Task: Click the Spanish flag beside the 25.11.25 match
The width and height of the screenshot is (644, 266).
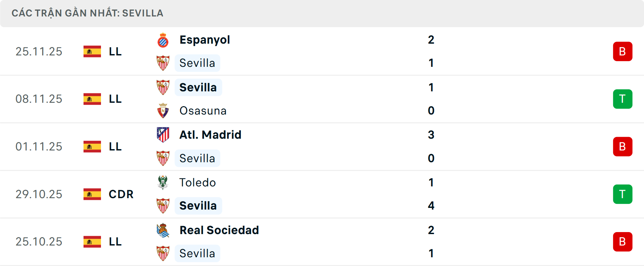Action: pos(92,51)
